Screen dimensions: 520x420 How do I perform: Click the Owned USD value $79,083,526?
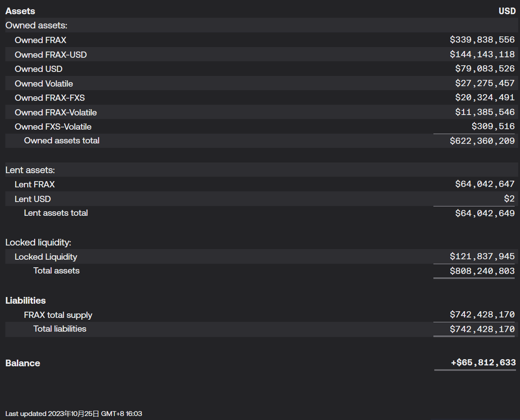pyautogui.click(x=484, y=69)
